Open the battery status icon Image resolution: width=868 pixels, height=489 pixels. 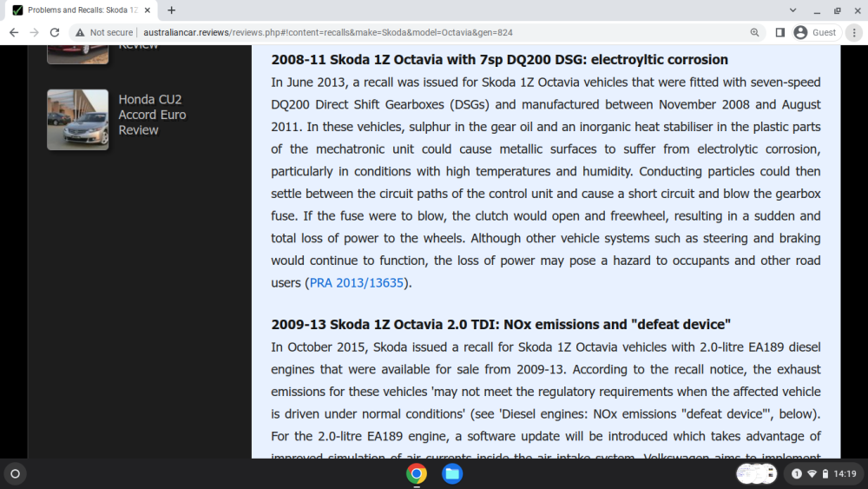point(825,473)
